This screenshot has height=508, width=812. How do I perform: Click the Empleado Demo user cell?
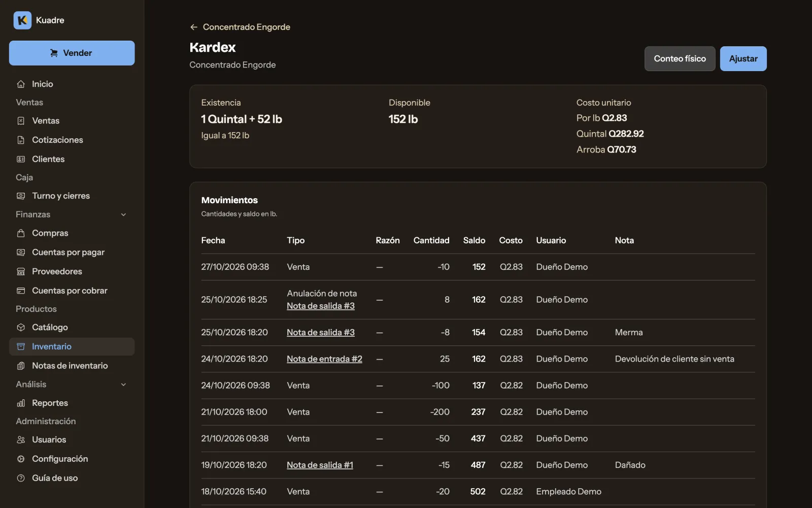[x=568, y=492]
